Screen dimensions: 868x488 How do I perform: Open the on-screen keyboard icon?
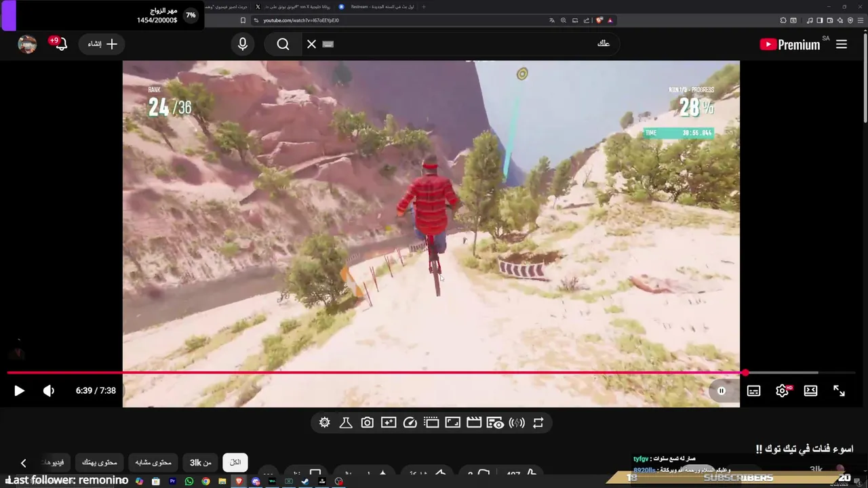pos(328,44)
